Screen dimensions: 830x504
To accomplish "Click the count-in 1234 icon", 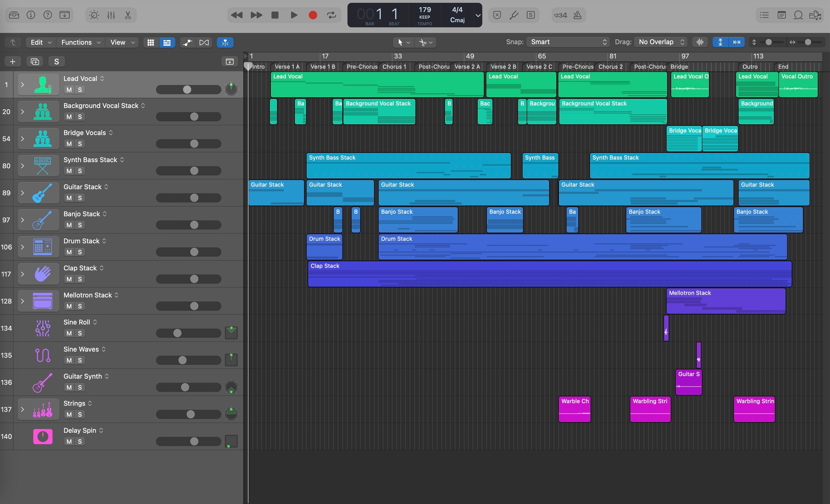I will (560, 15).
